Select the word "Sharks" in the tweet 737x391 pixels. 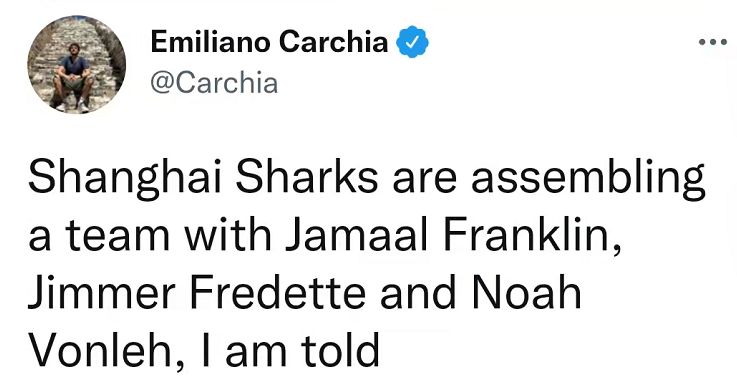[306, 178]
